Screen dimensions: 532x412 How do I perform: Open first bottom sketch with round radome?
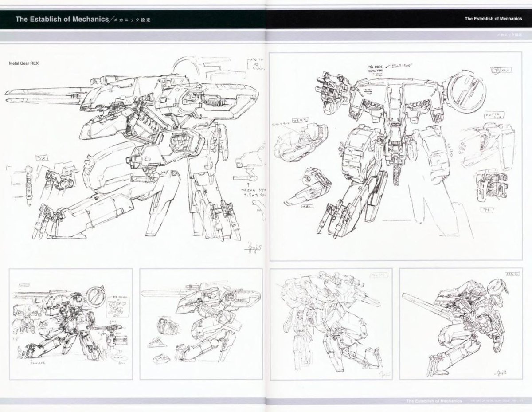[71, 324]
